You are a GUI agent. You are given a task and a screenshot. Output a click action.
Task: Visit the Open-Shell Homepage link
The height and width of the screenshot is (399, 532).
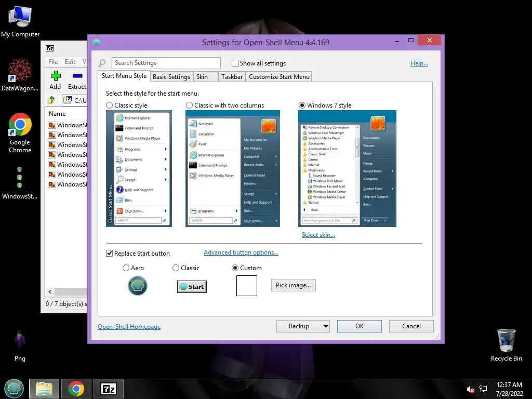pyautogui.click(x=129, y=326)
